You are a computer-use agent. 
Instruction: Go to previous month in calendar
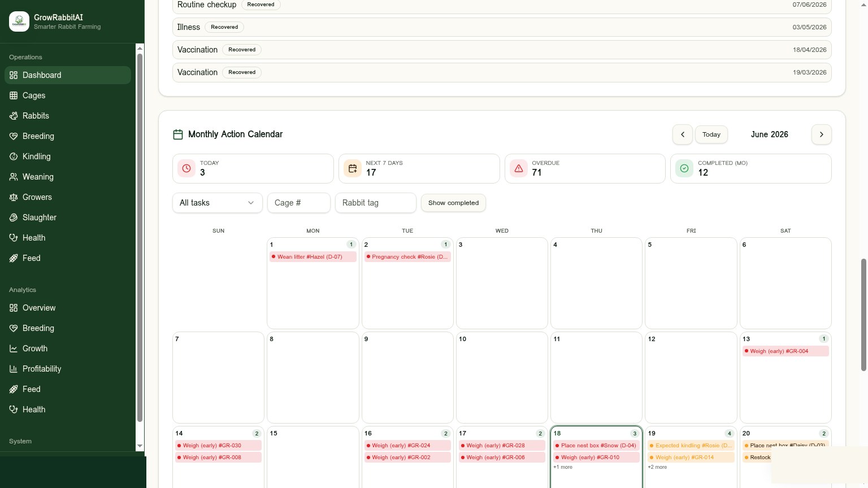coord(683,134)
